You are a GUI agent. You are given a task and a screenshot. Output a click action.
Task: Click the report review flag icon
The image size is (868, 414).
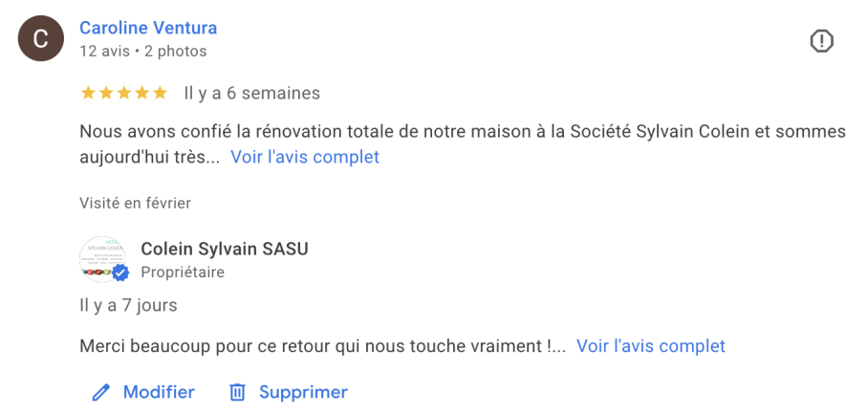tap(821, 41)
